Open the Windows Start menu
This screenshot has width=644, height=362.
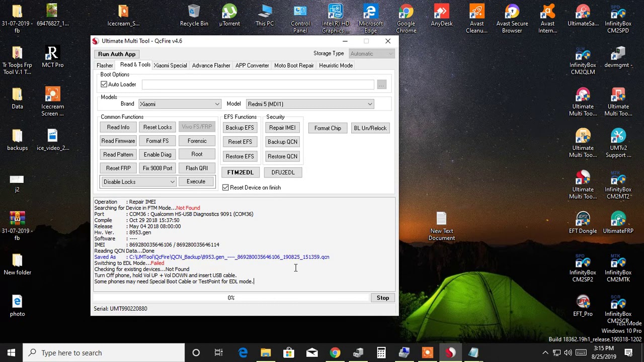(11, 352)
